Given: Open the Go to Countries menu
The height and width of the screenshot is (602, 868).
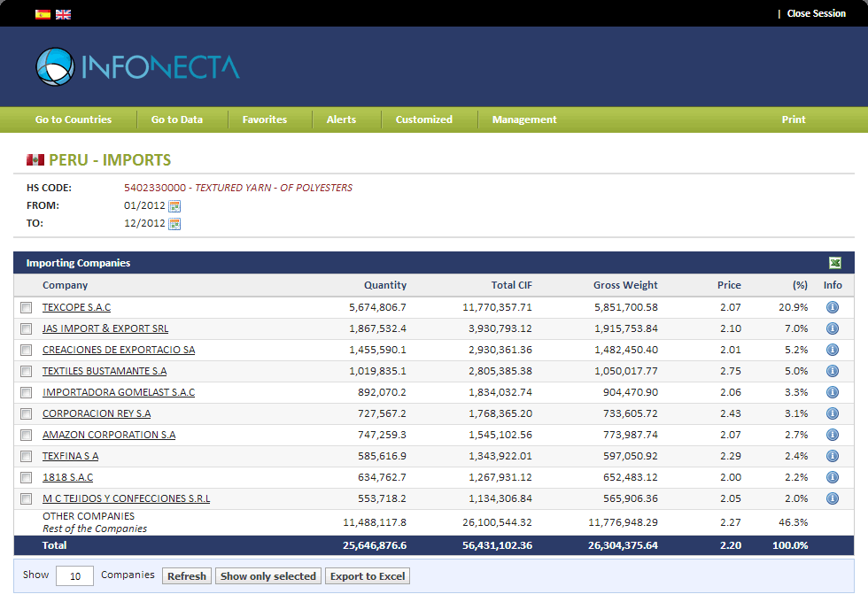Looking at the screenshot, I should click(74, 120).
